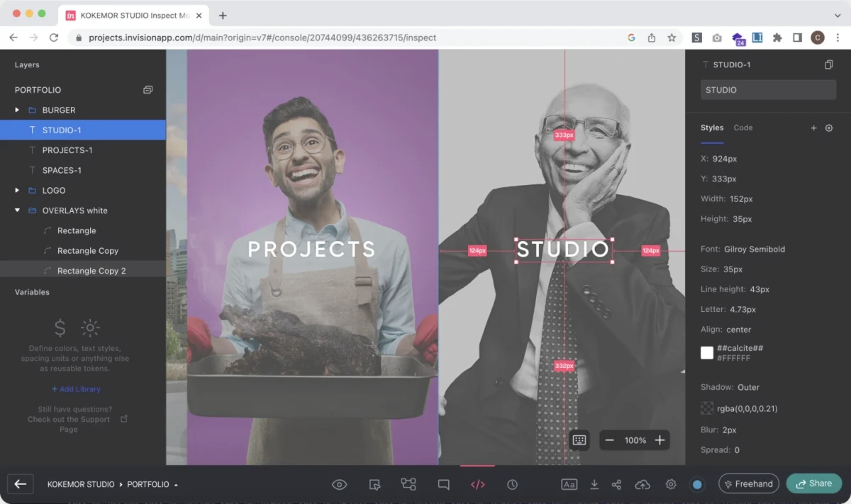Expand the LOGO layer folder

[17, 191]
